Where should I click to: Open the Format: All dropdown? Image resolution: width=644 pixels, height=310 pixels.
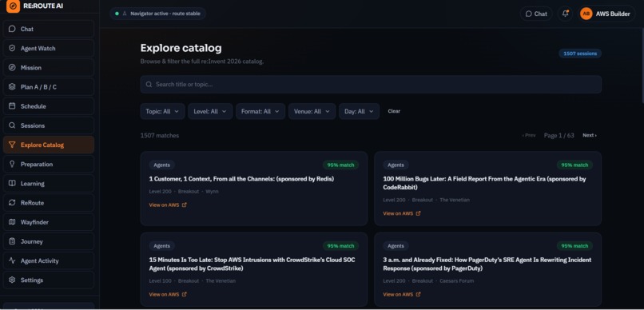tap(260, 111)
